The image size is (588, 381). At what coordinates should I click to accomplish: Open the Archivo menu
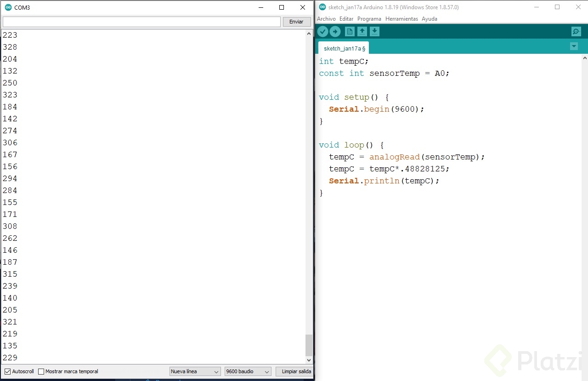326,19
